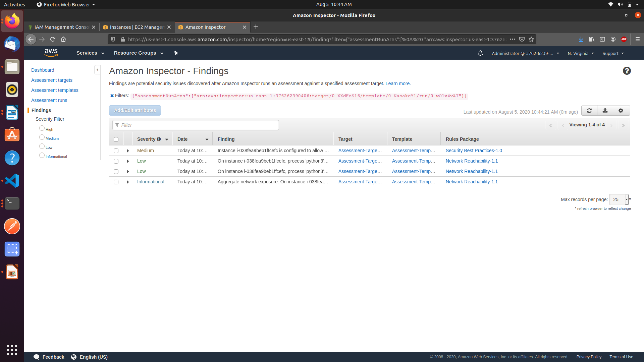Click the settings/gear icon for findings
644x362 pixels.
(621, 111)
